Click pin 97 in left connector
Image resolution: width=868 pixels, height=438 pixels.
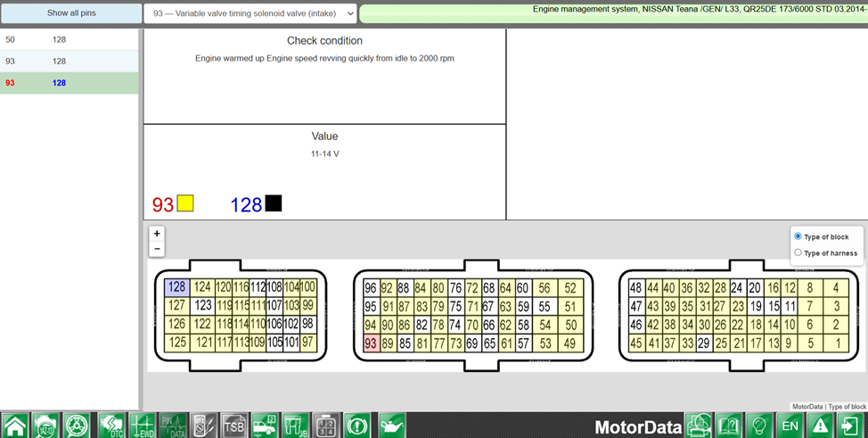click(308, 343)
